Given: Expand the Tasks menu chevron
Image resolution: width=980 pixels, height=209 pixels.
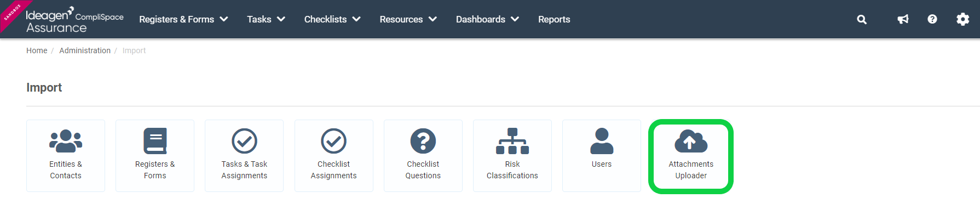Looking at the screenshot, I should pos(281,19).
